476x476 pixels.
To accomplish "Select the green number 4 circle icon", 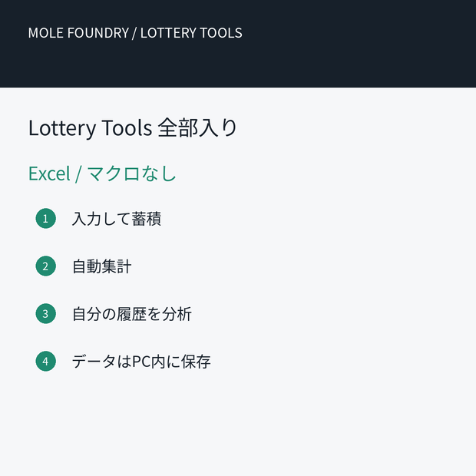I will point(45,362).
